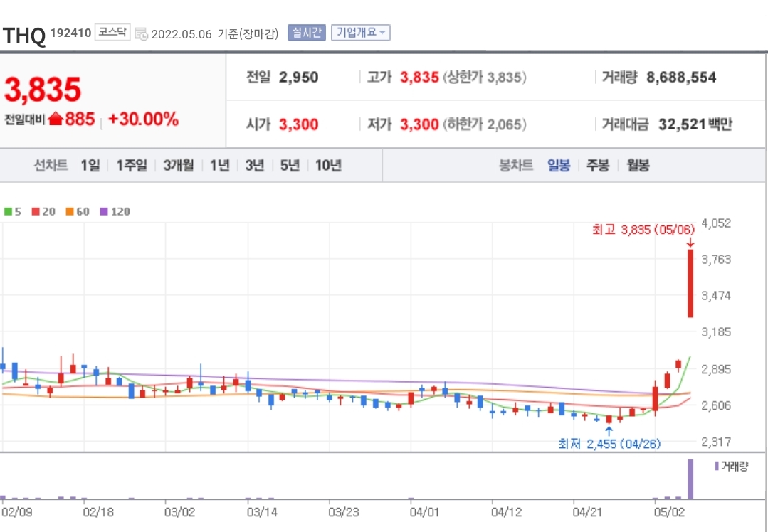Switch to 월봉 monthly candle chart
Viewport: 768px width, 532px height.
638,166
